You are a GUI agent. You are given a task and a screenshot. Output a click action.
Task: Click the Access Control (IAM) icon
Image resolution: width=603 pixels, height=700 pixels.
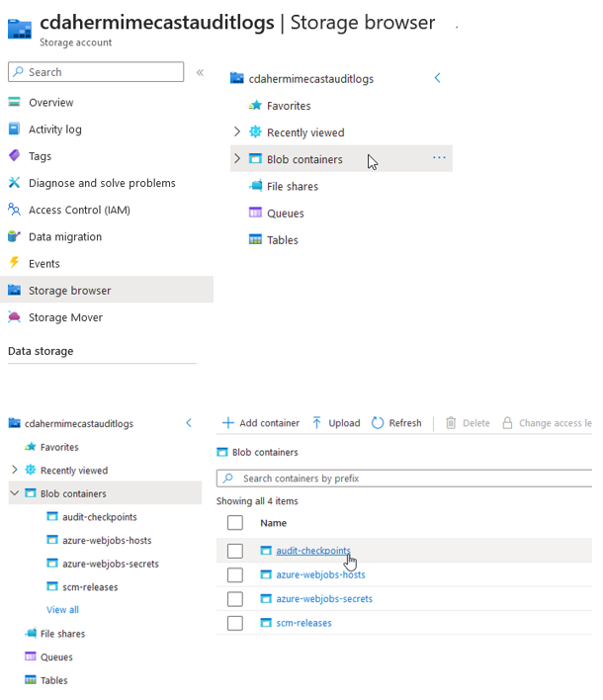coord(14,210)
